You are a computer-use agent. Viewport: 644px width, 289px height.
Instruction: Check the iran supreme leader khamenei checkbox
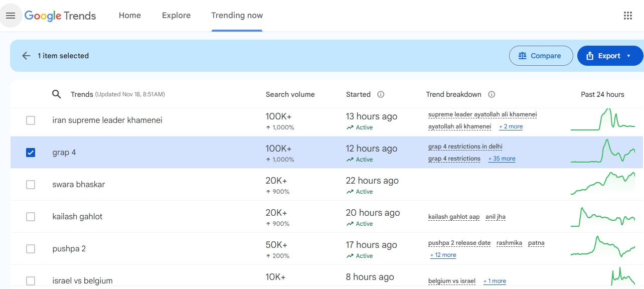(x=31, y=120)
